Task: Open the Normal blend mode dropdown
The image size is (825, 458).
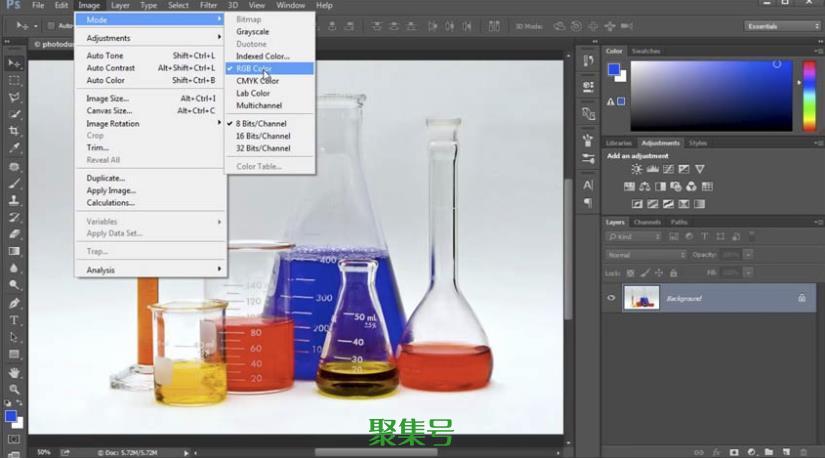Action: click(x=646, y=255)
